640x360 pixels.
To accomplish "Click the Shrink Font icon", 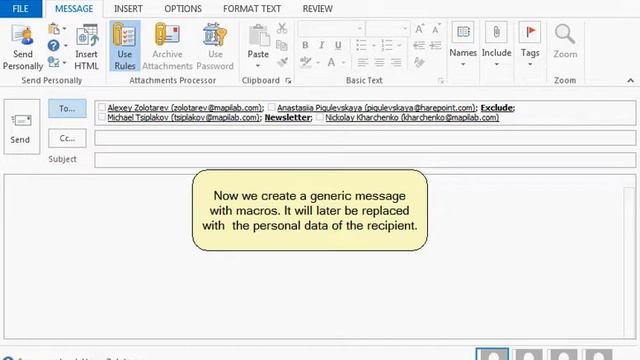I will click(436, 29).
